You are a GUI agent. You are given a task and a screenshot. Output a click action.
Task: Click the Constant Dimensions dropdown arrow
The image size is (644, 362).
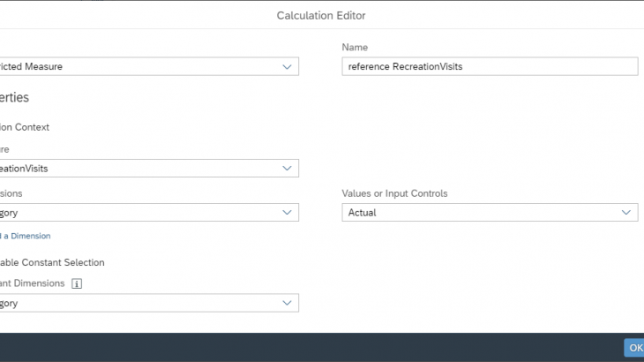[x=287, y=303]
